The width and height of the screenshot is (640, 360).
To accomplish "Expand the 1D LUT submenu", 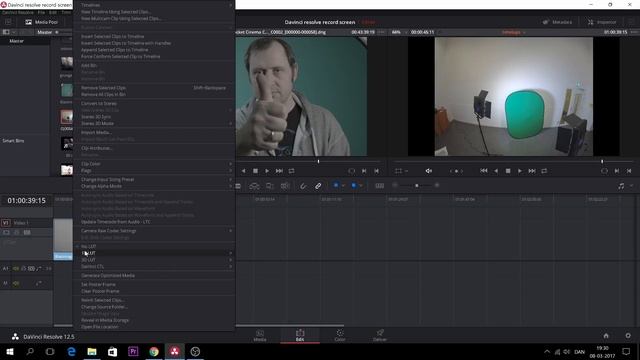I will click(x=153, y=253).
